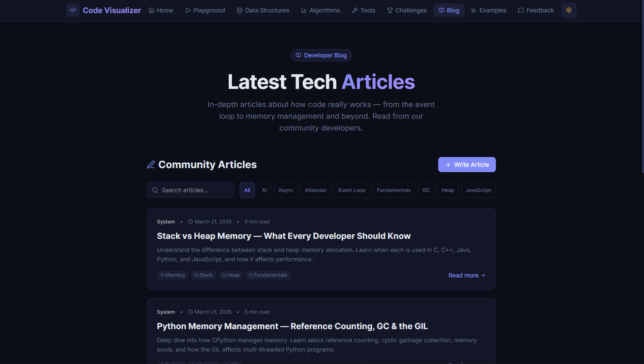644x364 pixels.
Task: Click the Code Visualizer logo icon
Action: (73, 10)
